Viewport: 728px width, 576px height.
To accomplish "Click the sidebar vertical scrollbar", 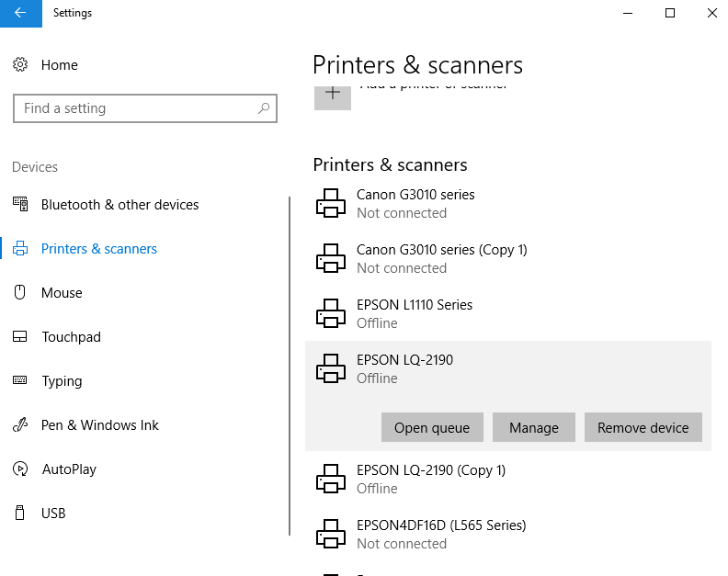I will [290, 366].
